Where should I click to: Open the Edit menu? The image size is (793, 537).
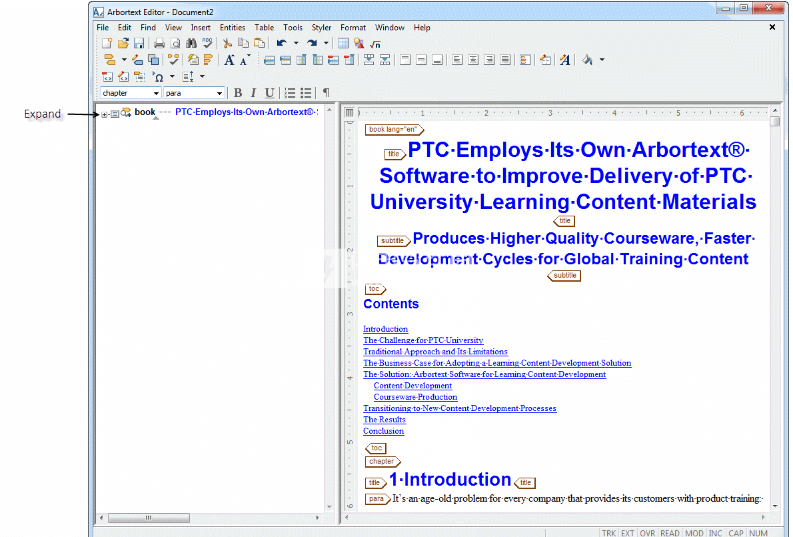pyautogui.click(x=124, y=27)
